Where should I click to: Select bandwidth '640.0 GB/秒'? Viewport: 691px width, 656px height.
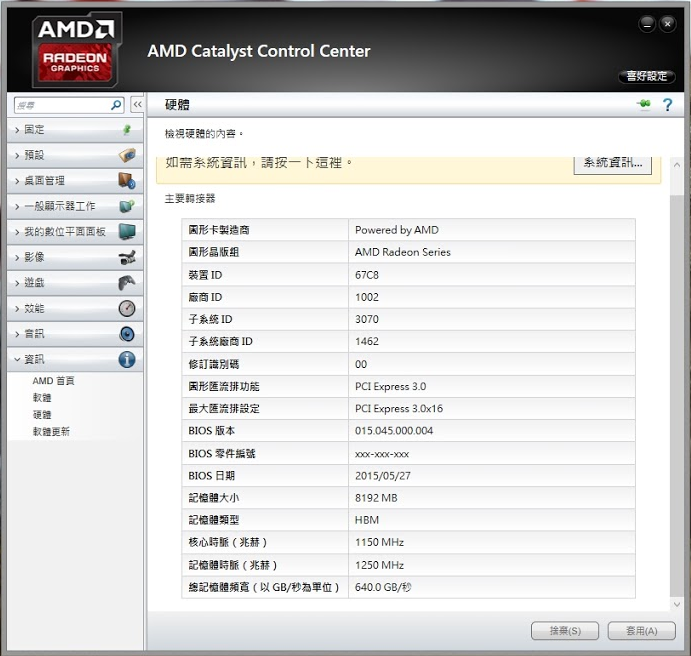tap(383, 587)
